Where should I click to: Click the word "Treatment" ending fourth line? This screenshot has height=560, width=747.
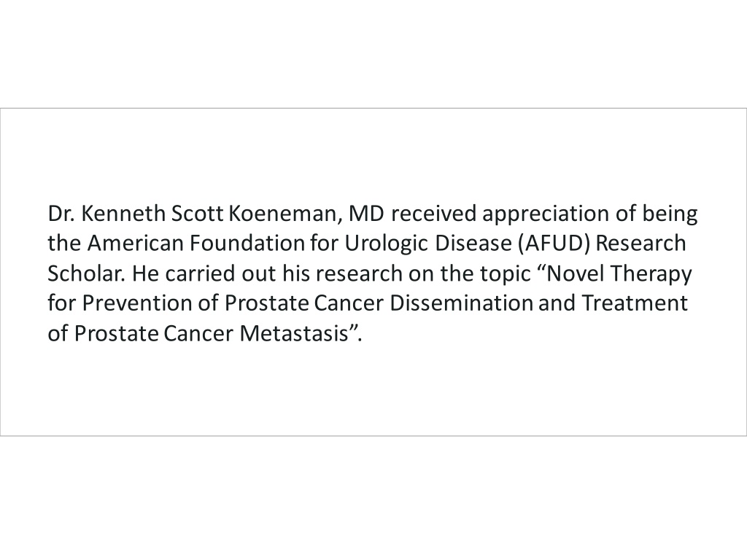635,303
